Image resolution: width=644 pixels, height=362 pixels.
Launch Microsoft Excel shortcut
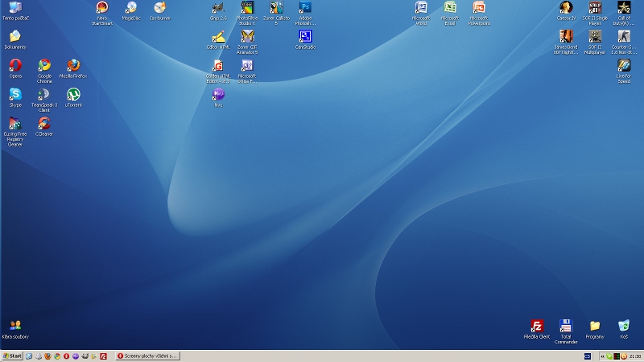(450, 13)
